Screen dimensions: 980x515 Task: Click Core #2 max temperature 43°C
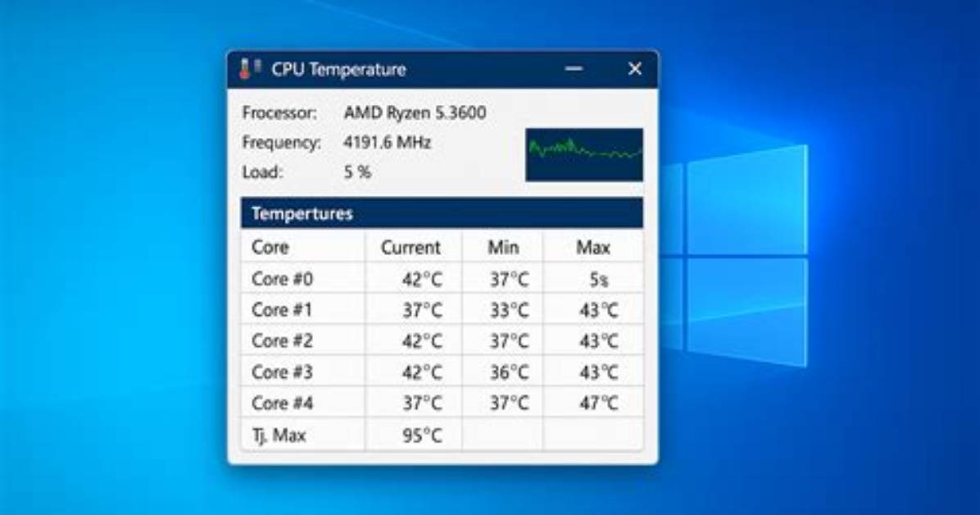[599, 342]
